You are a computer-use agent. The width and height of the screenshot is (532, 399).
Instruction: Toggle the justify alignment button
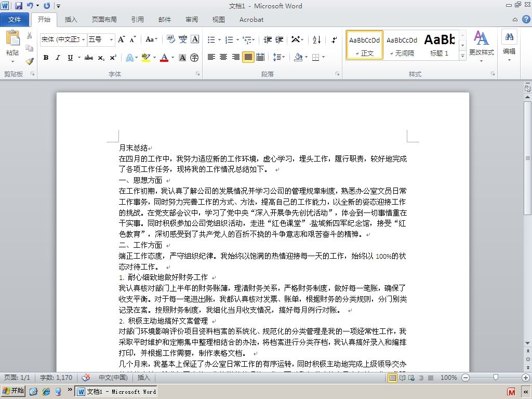248,57
